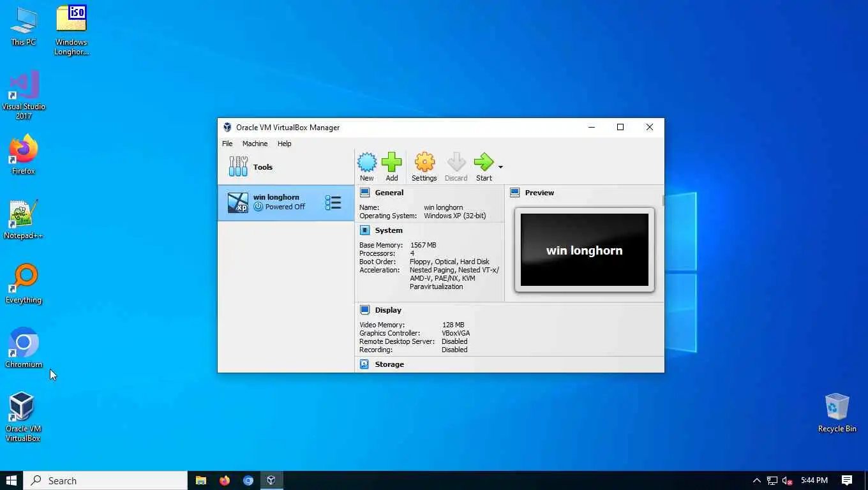868x490 pixels.
Task: Click Base Memory value 1567 MB
Action: [x=423, y=245]
